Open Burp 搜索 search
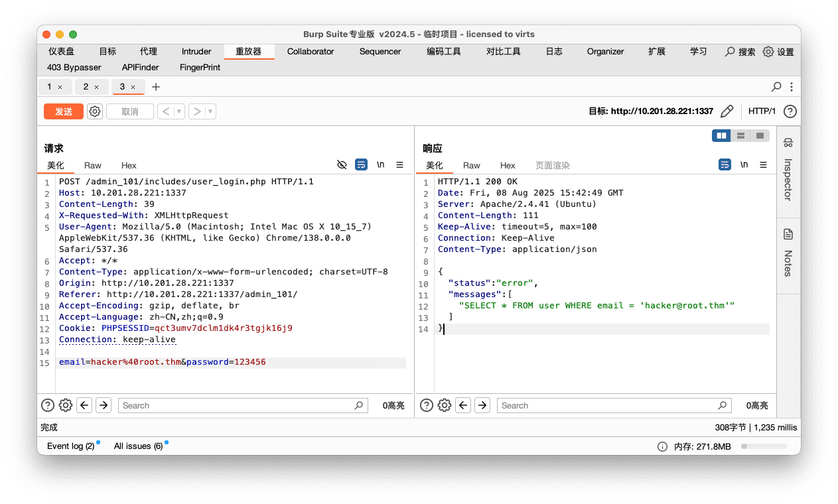The height and width of the screenshot is (504, 838). tap(740, 52)
